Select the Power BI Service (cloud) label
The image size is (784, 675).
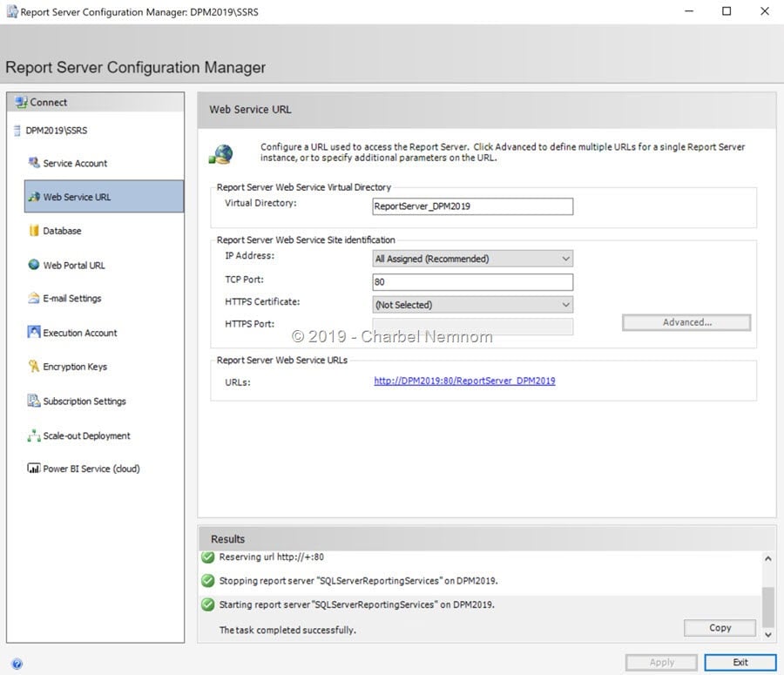pyautogui.click(x=91, y=469)
